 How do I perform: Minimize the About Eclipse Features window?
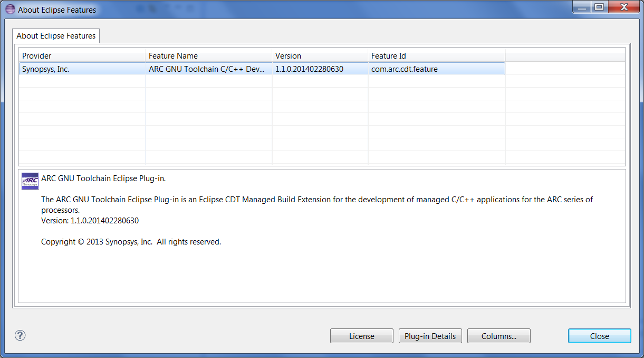coord(582,7)
